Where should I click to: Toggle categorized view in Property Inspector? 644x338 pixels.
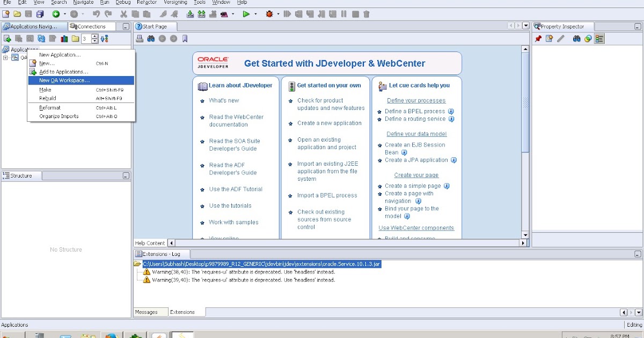[x=600, y=38]
